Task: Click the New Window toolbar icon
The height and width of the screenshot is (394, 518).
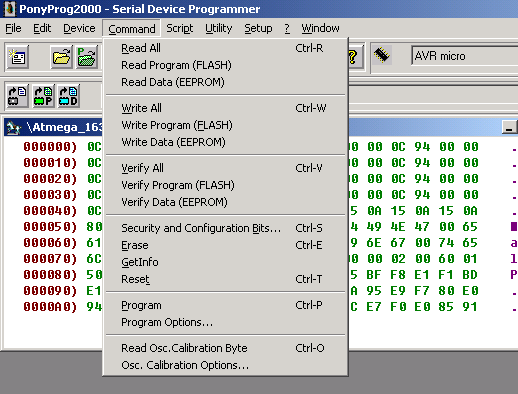Action: [x=18, y=57]
